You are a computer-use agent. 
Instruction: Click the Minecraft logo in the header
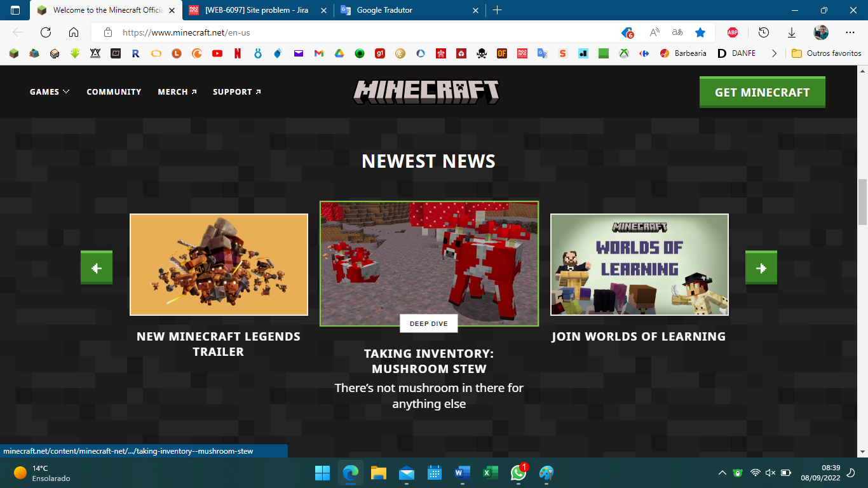426,92
